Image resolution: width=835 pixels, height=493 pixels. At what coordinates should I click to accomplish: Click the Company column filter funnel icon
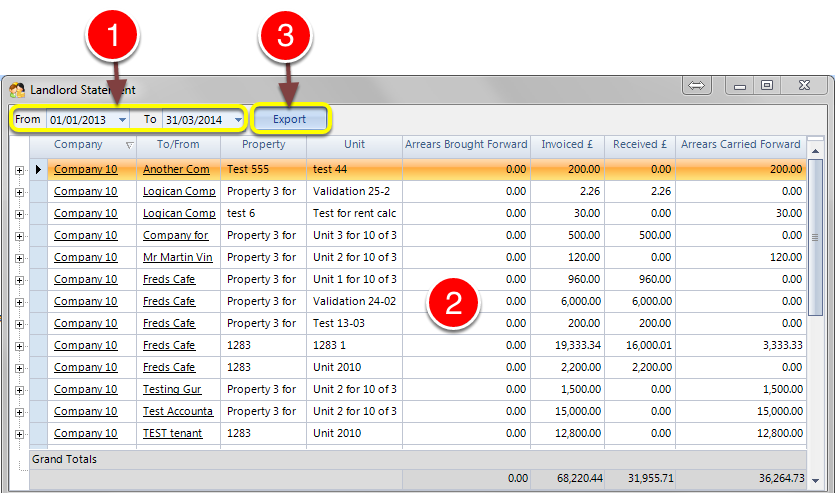129,145
